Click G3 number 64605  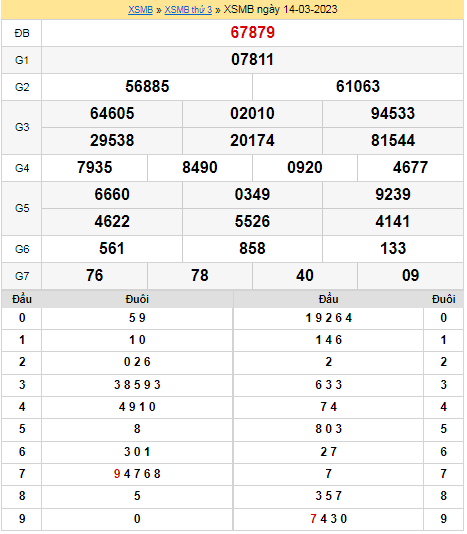[x=112, y=113]
